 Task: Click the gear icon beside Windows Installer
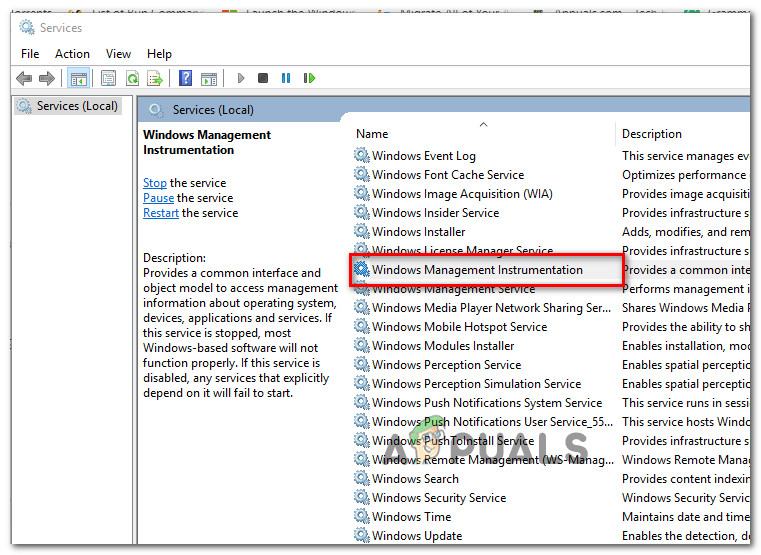[362, 231]
